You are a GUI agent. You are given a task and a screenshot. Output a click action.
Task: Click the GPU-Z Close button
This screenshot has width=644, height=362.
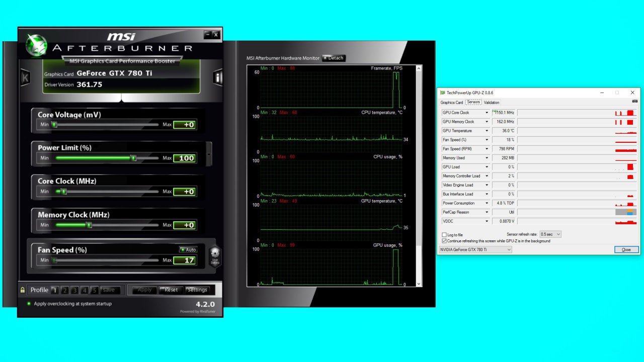click(626, 249)
